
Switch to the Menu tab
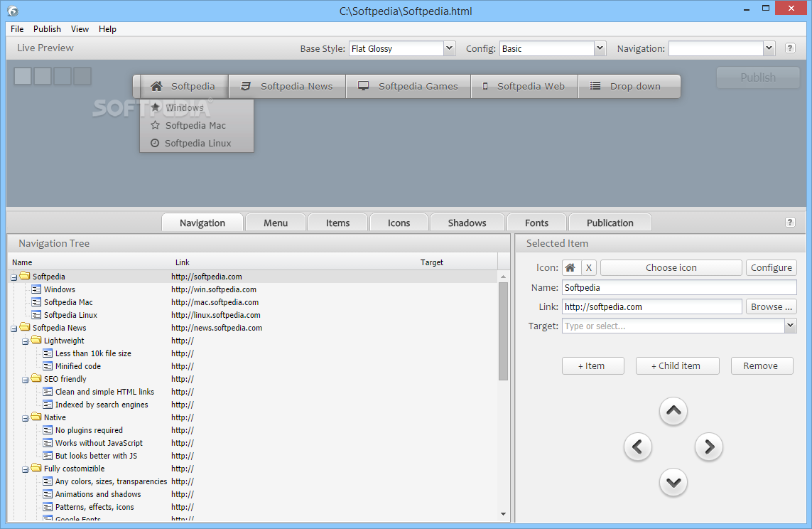(x=276, y=223)
